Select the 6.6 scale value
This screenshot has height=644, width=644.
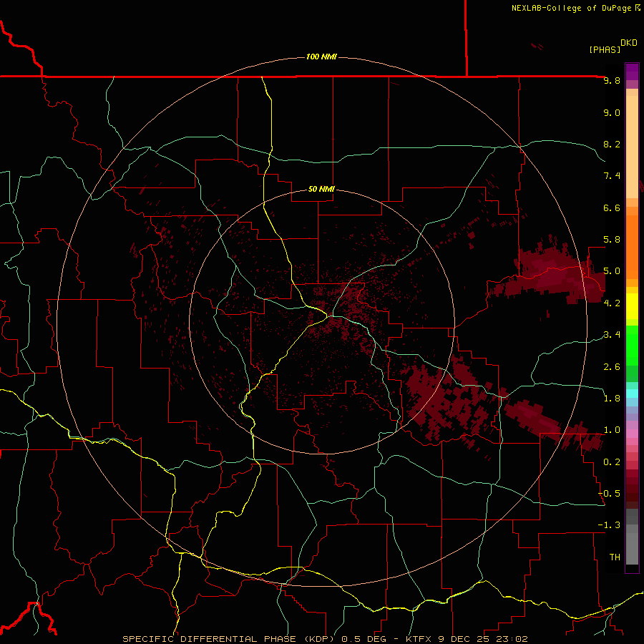[612, 208]
